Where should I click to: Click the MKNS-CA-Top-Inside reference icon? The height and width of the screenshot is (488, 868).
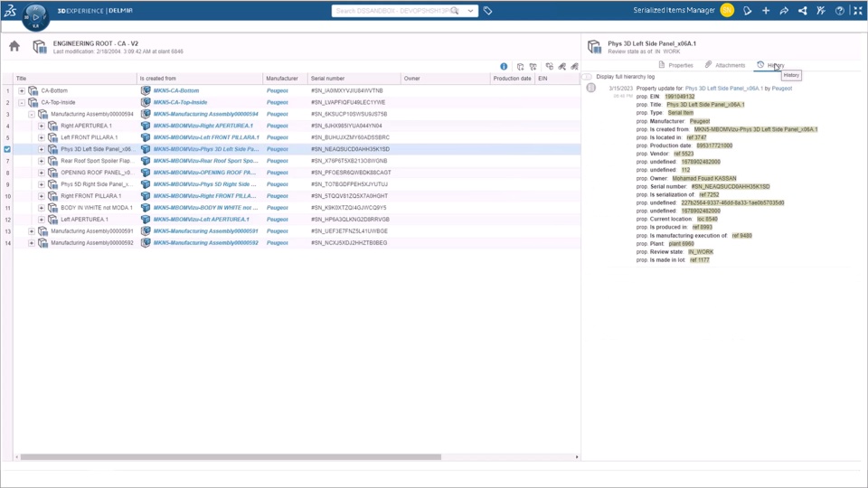point(146,102)
